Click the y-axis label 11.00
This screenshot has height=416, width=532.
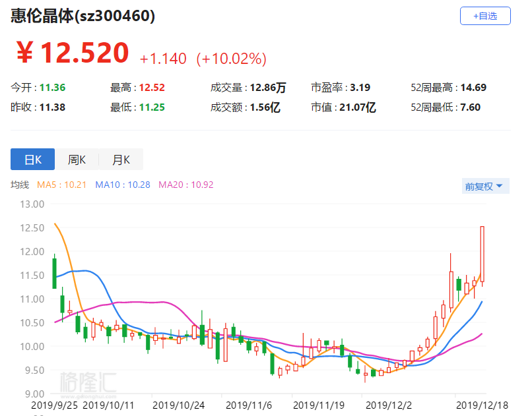32,299
